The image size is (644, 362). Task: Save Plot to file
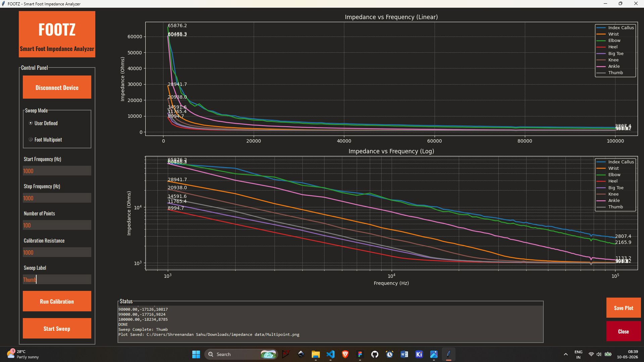coord(624,308)
